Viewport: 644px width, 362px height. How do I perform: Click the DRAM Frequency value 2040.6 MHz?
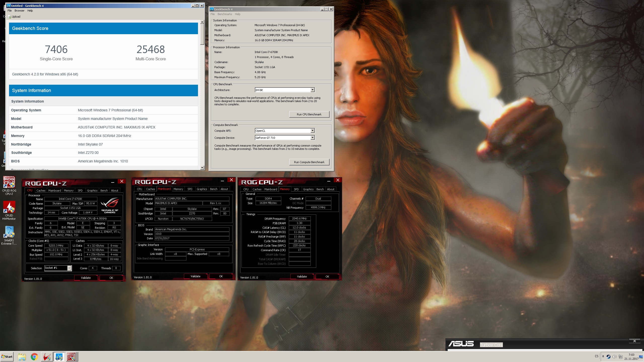click(299, 219)
